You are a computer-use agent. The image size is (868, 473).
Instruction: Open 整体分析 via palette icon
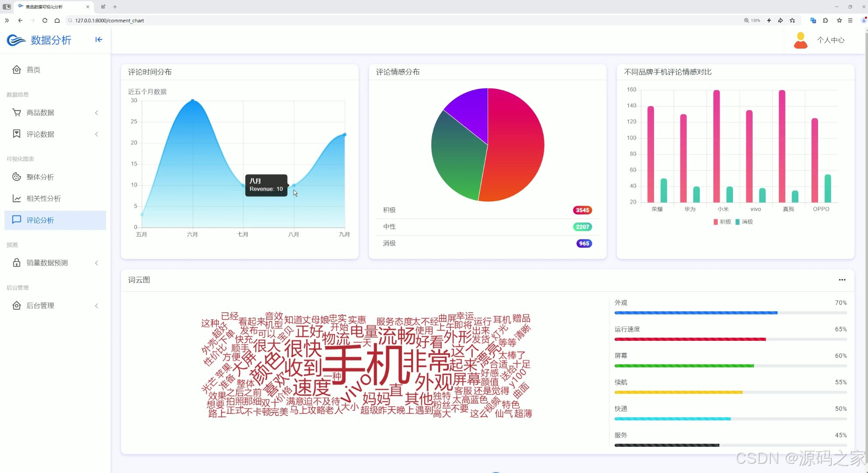coord(17,177)
